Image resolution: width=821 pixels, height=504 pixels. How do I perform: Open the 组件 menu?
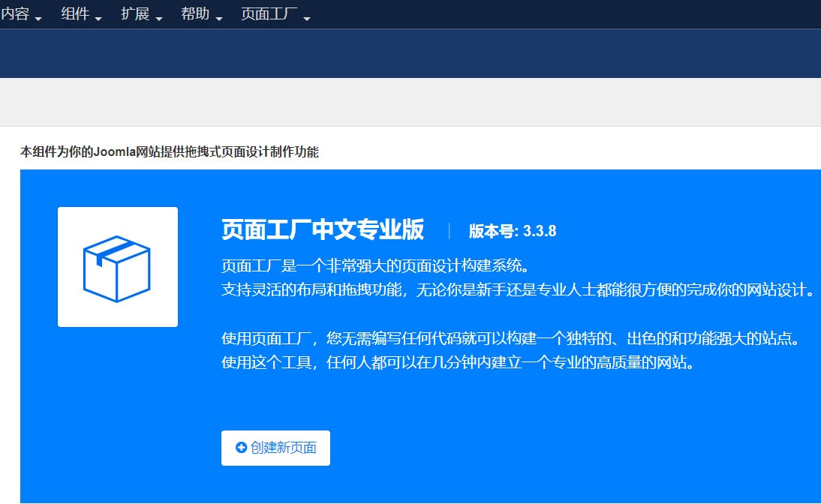pyautogui.click(x=80, y=14)
